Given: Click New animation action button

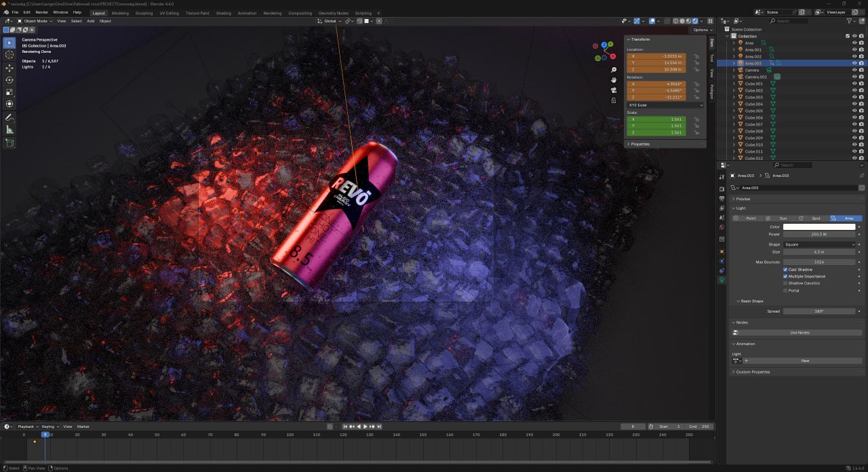Looking at the screenshot, I should 805,361.
